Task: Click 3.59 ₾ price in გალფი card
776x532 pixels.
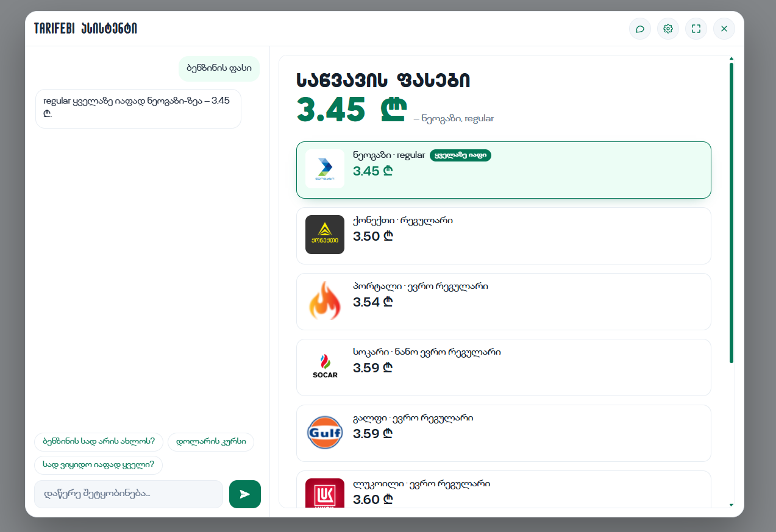Action: [x=373, y=434]
